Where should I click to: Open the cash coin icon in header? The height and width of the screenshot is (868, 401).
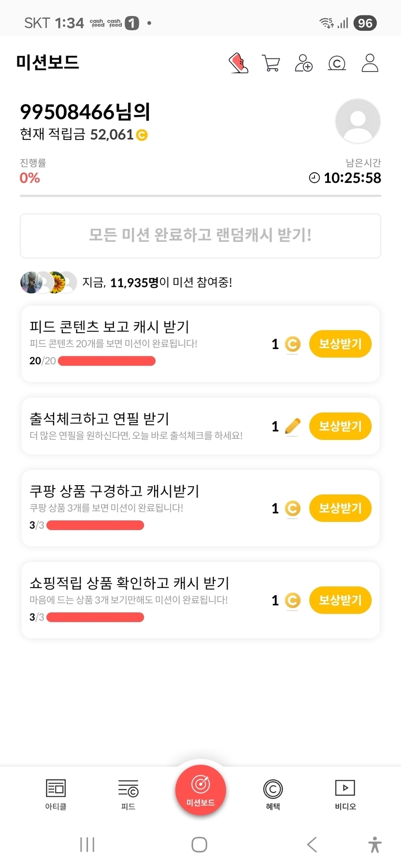[x=337, y=63]
